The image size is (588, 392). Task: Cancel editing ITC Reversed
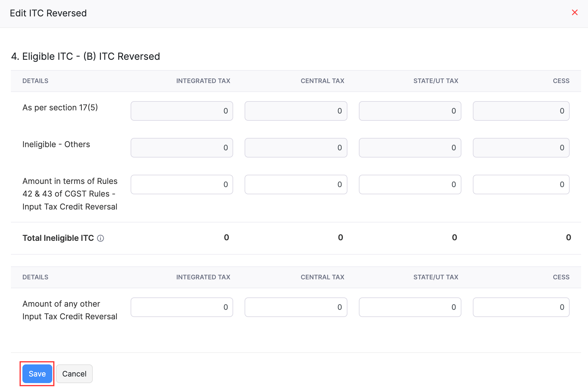coord(74,374)
